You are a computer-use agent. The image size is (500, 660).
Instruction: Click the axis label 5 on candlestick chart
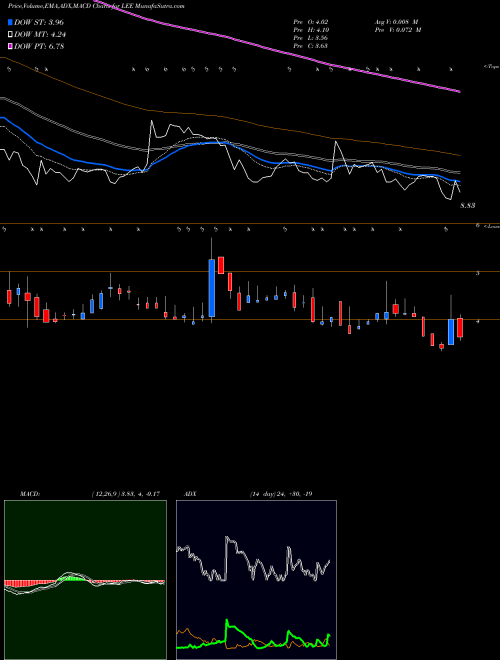point(477,273)
